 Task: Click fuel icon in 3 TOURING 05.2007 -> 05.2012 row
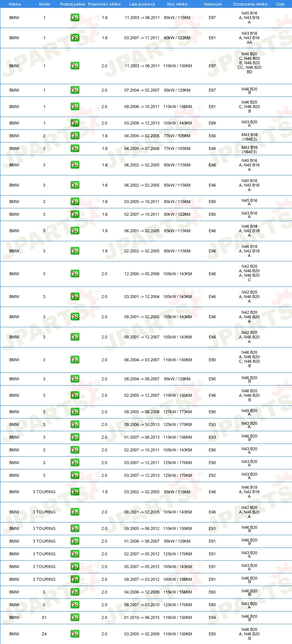[x=75, y=567]
